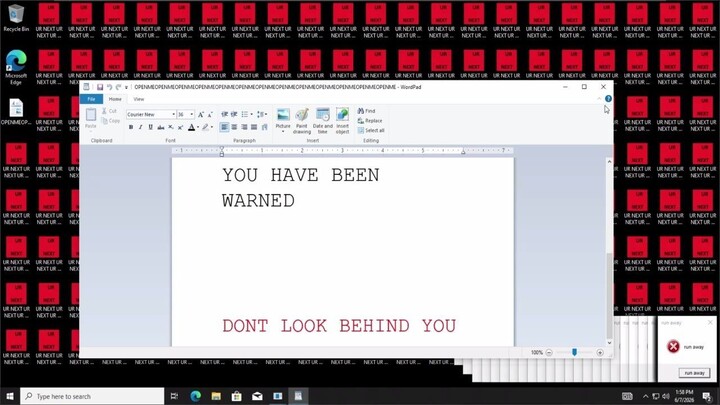Click the 'run away' button in error dialog
720x405 pixels.
[x=694, y=373]
